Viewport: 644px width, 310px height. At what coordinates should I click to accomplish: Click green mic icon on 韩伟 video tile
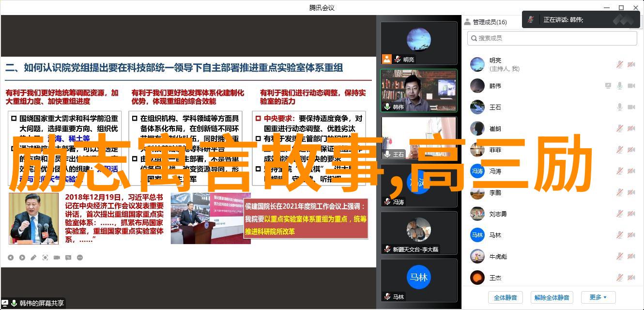point(387,107)
